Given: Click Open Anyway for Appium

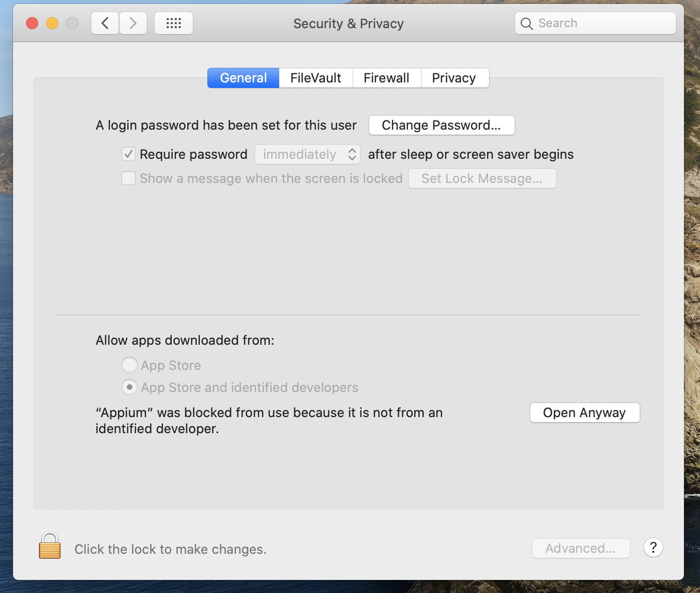Looking at the screenshot, I should tap(585, 413).
